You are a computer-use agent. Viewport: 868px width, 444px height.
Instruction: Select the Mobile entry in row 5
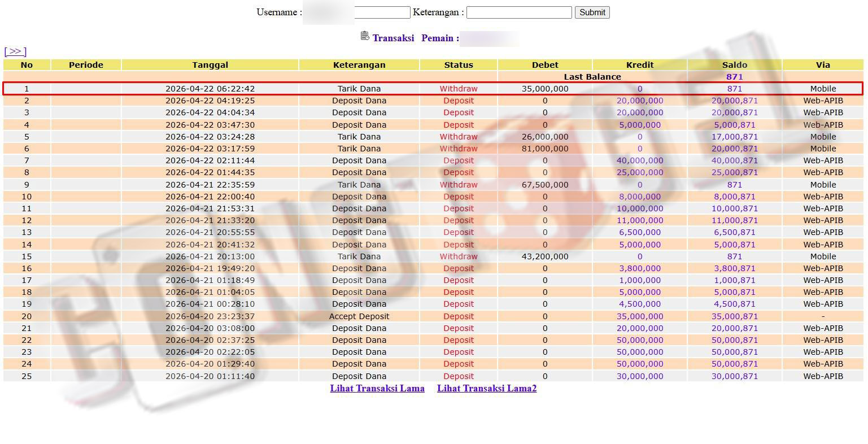pos(823,137)
